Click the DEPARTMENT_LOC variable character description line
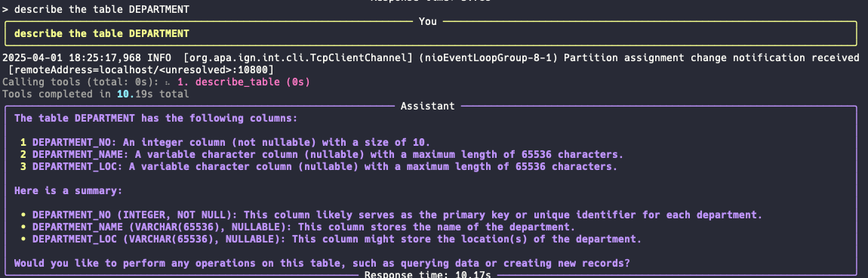This screenshot has height=278, width=868. click(325, 166)
